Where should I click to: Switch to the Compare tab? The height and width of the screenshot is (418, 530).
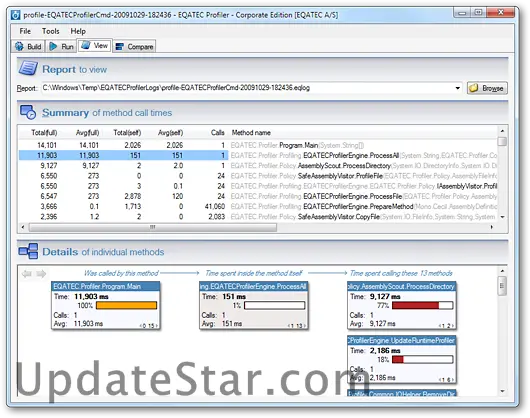click(x=134, y=46)
